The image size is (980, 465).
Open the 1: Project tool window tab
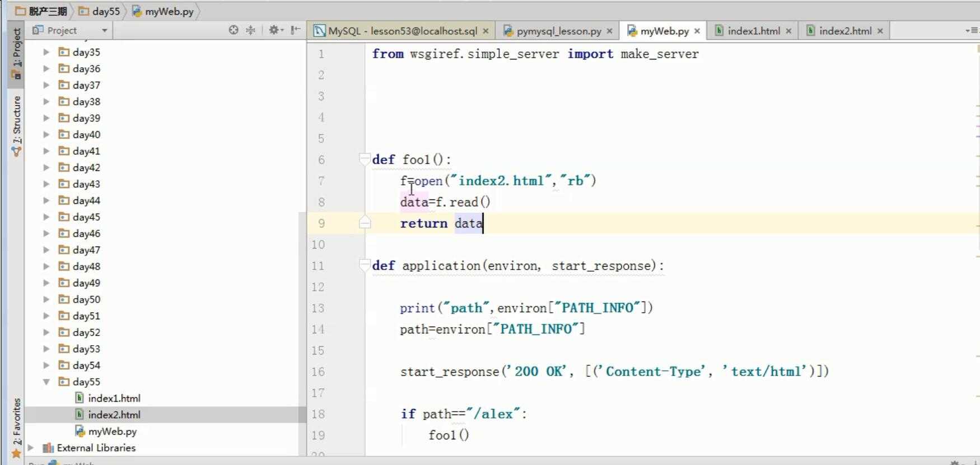16,54
